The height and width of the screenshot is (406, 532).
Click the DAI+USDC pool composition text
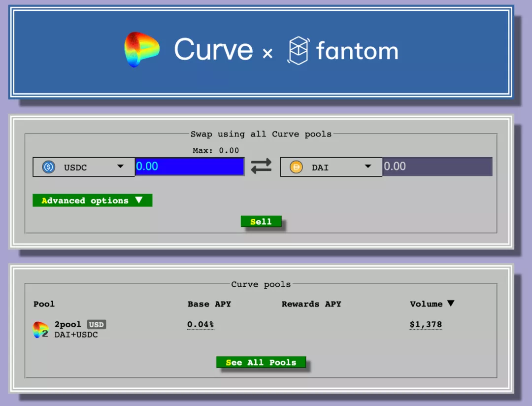76,335
